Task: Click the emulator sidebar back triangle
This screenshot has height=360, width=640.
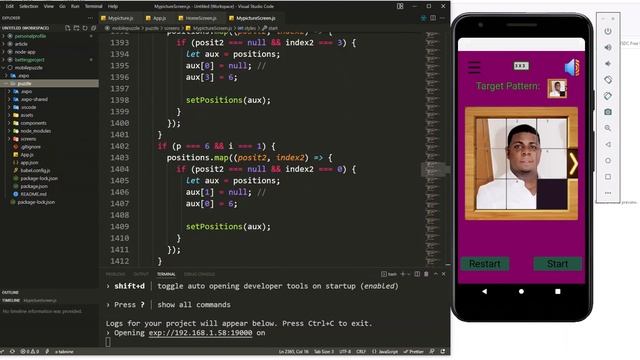Action: (x=608, y=144)
